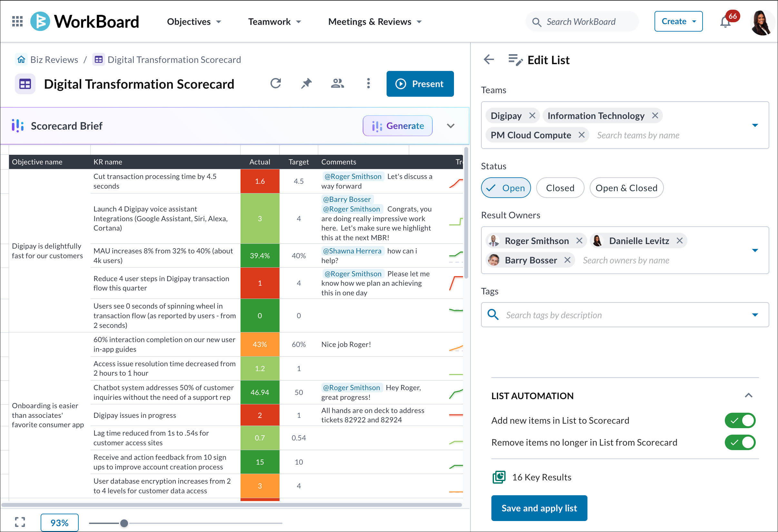Click the Edit List pencil icon
The image size is (778, 532).
[x=515, y=60]
